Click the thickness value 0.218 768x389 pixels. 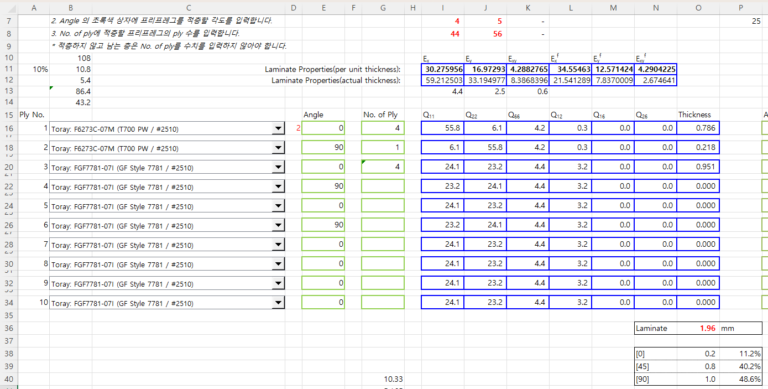698,147
